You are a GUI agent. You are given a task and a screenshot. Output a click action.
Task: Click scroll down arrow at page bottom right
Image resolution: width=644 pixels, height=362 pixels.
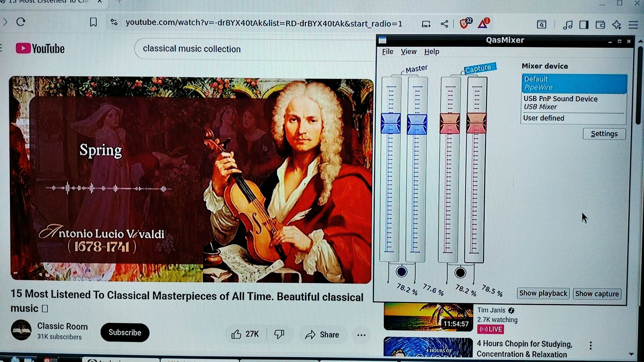631,354
